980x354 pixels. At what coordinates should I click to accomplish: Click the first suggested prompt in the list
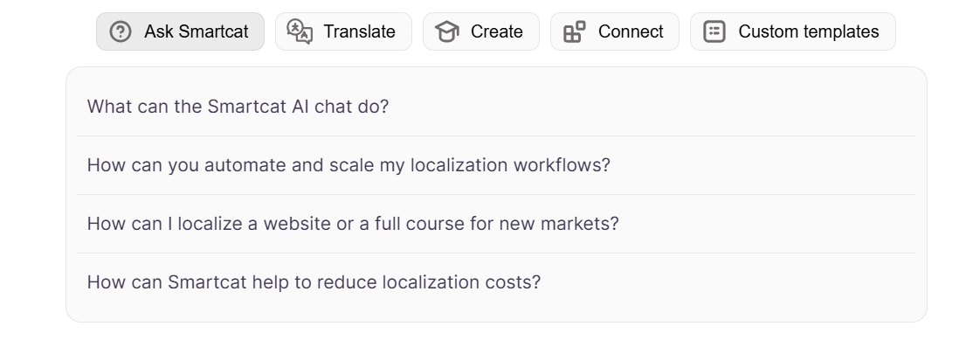click(496, 107)
